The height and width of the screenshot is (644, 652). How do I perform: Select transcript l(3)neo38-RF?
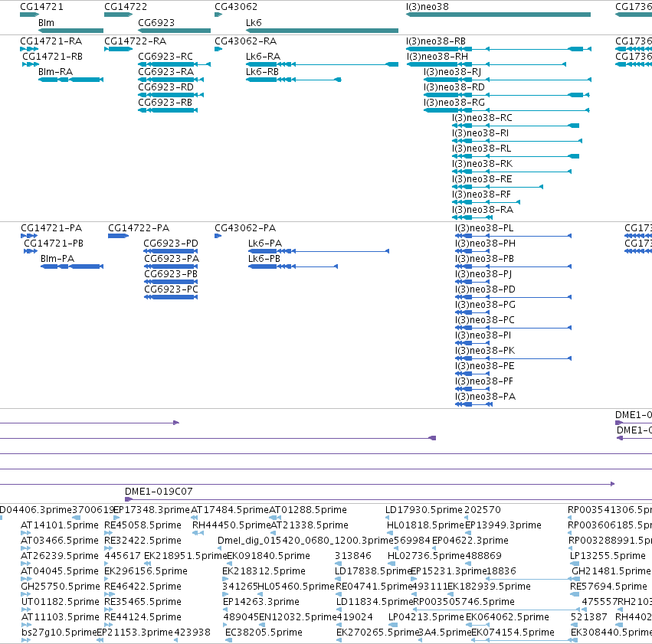pyautogui.click(x=481, y=195)
